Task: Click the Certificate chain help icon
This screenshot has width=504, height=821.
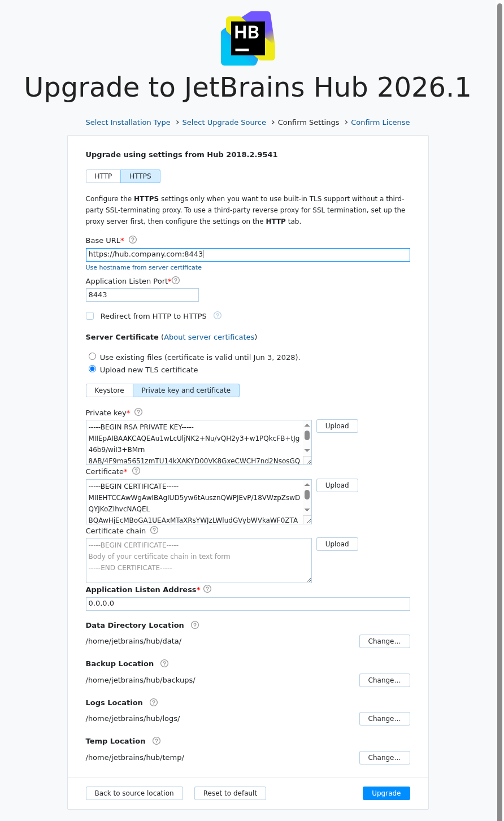Action: coord(154,530)
